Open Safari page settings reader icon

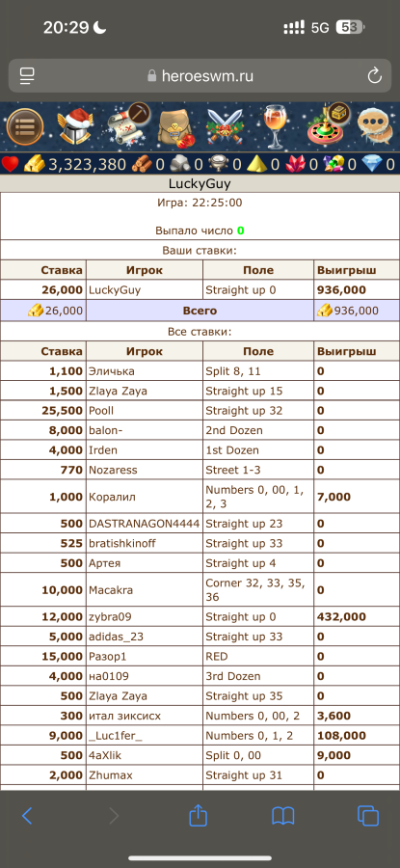click(x=27, y=76)
